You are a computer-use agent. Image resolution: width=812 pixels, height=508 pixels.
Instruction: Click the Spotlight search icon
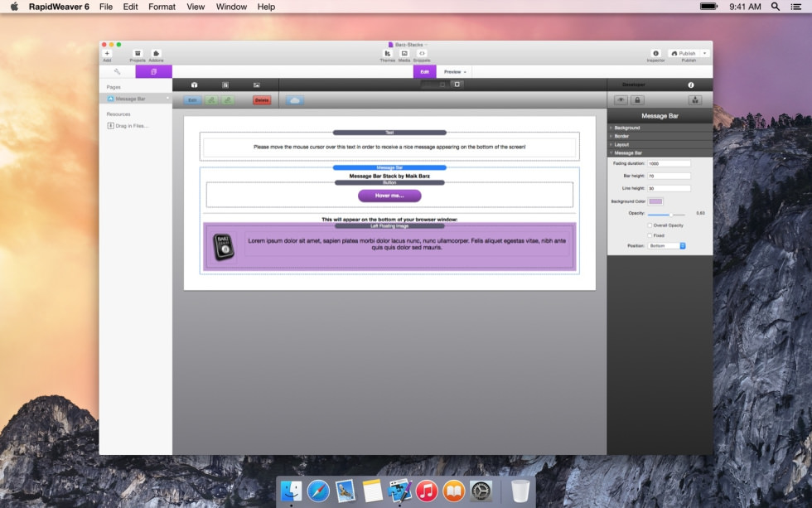[x=776, y=7]
